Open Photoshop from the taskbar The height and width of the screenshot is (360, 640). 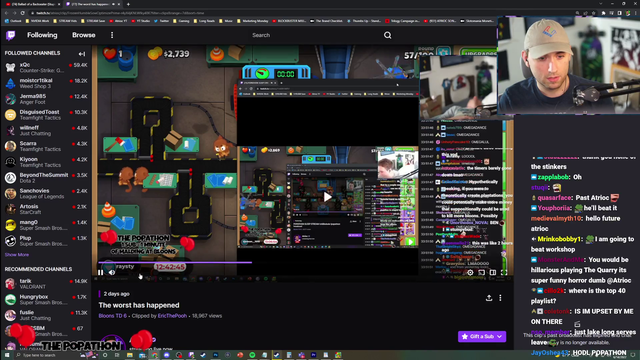point(216,355)
